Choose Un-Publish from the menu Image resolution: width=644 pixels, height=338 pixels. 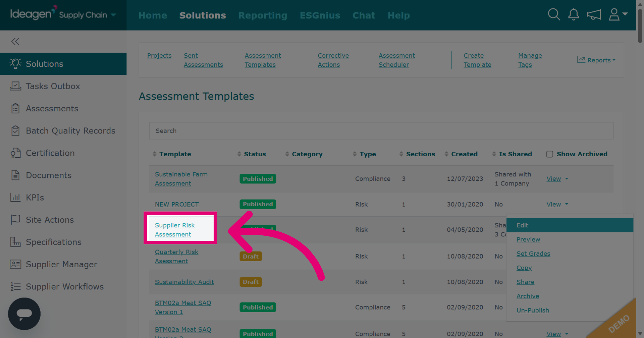pyautogui.click(x=533, y=310)
